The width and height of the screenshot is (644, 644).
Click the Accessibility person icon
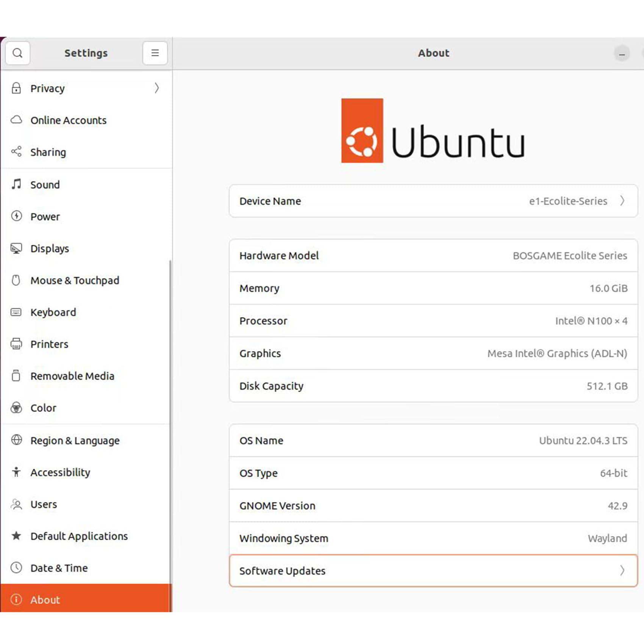(x=16, y=472)
